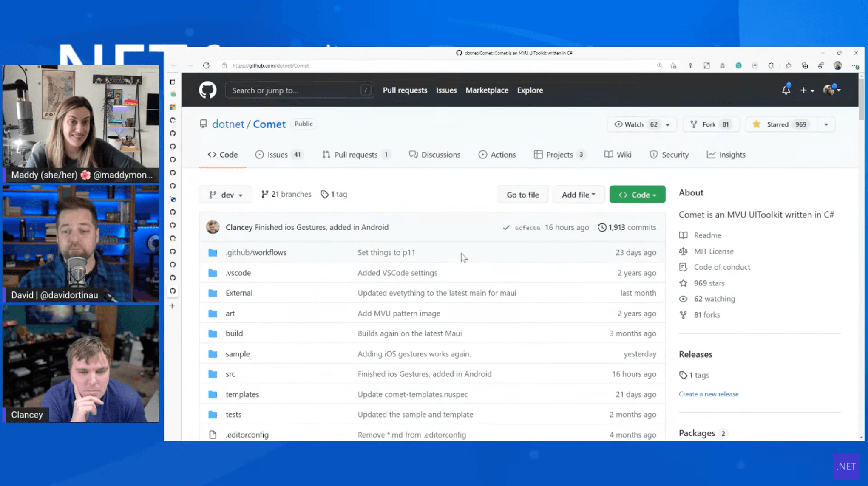
Task: Open the user avatar menu in GitHub header
Action: click(x=832, y=90)
